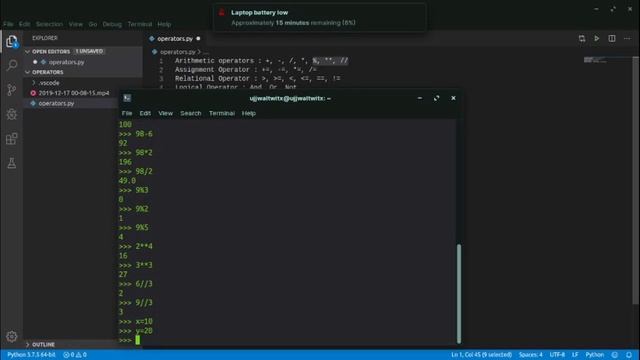Select the operators.py editor tab
The height and width of the screenshot is (360, 640).
click(x=175, y=38)
